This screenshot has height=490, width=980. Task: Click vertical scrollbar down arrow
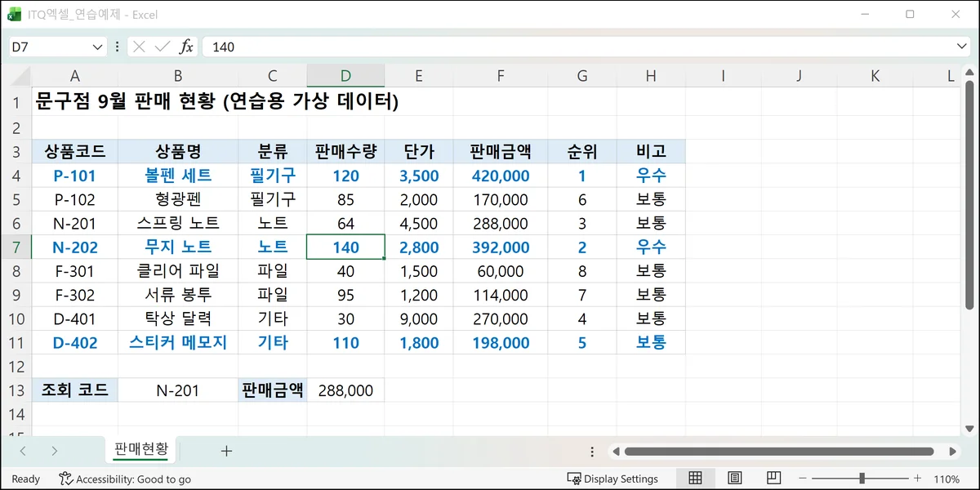[969, 428]
